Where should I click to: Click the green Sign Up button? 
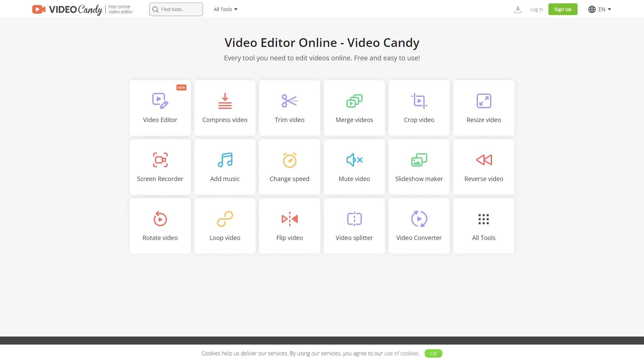point(563,9)
